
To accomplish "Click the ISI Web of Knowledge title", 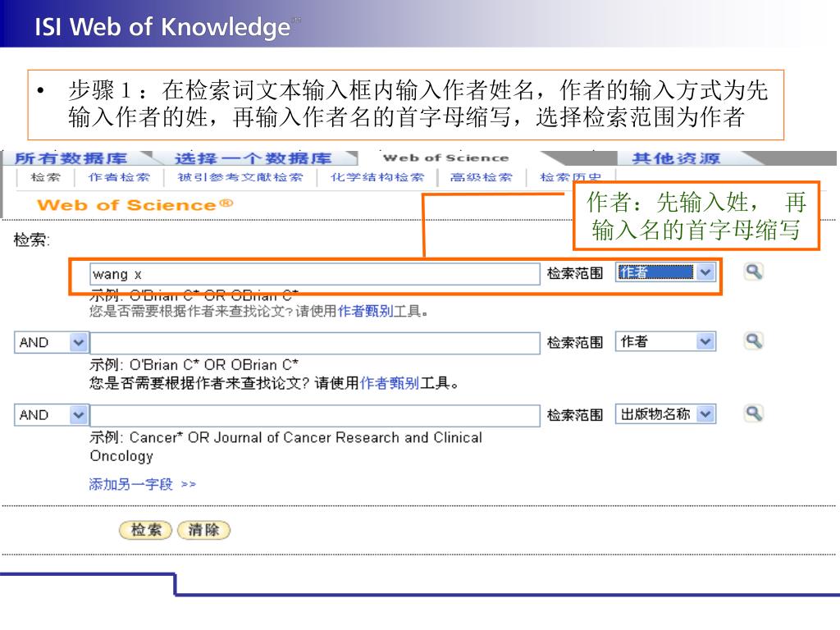I will (162, 26).
